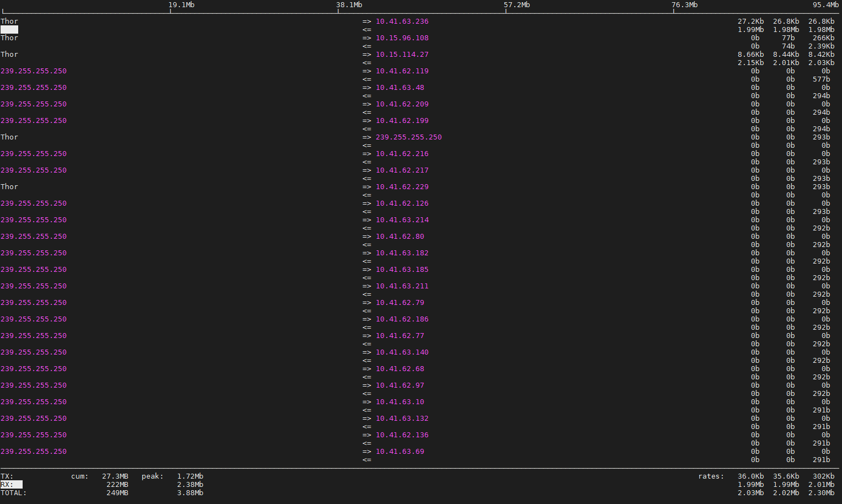Click peak RX value 2.38Mb
This screenshot has width=842, height=504.
(x=190, y=485)
